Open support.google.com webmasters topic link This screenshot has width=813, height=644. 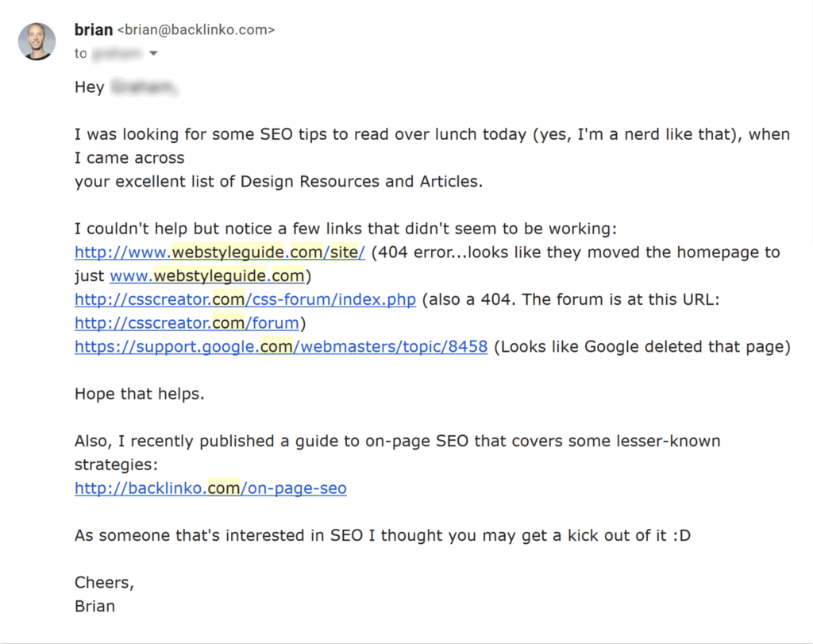click(x=281, y=347)
